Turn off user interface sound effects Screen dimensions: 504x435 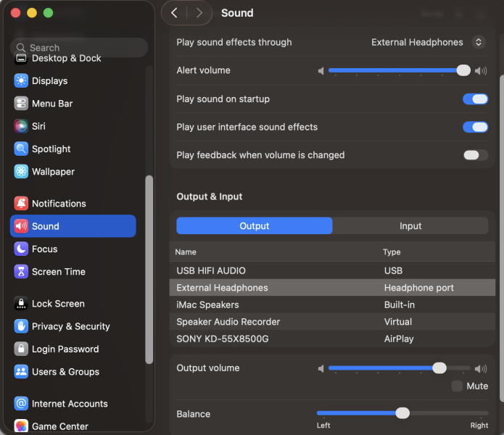pos(475,128)
